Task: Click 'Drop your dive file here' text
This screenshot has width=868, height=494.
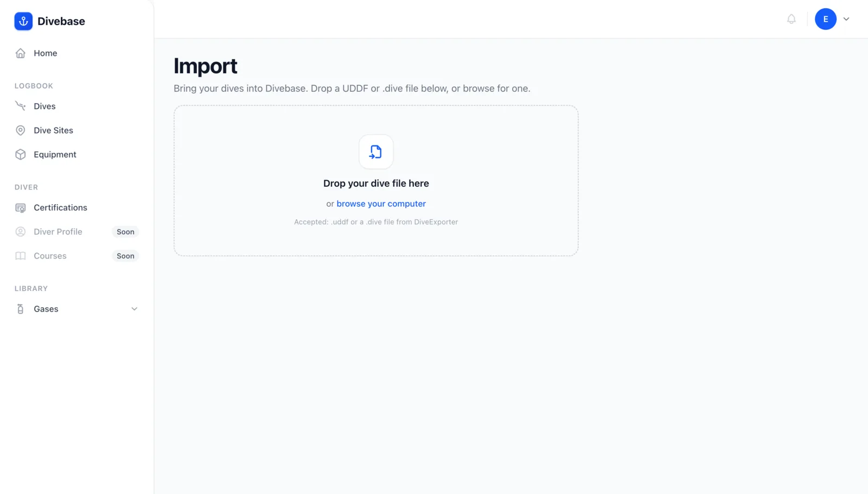Action: (376, 183)
